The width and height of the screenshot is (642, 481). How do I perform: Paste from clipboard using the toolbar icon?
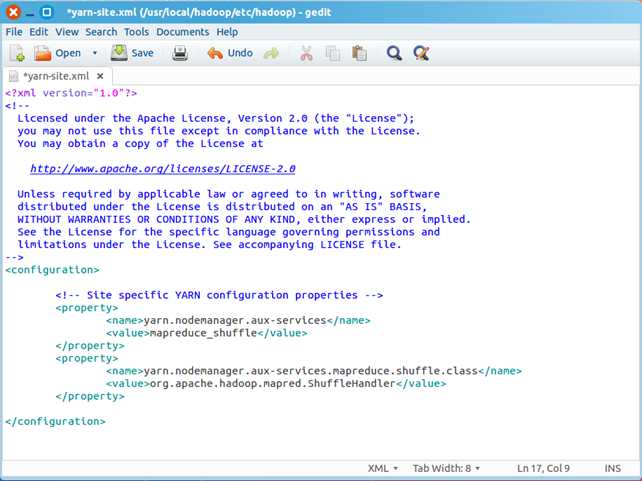pos(359,53)
